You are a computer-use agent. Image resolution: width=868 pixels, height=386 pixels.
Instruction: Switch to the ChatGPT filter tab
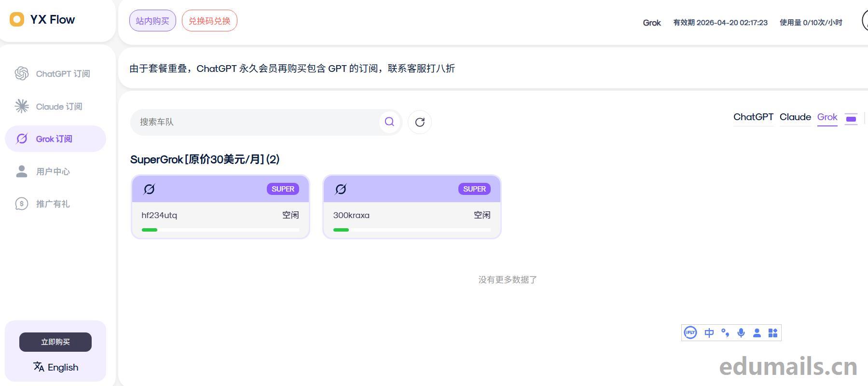[753, 117]
